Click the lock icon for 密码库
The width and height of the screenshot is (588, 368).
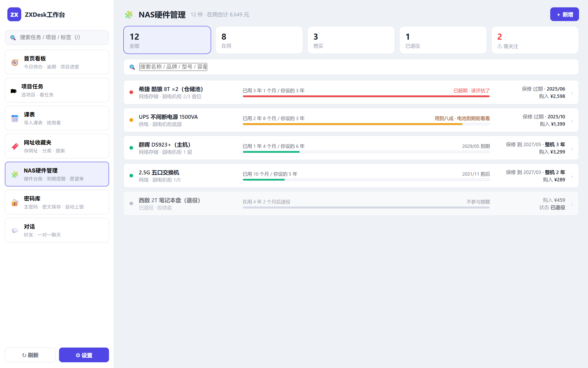15,202
